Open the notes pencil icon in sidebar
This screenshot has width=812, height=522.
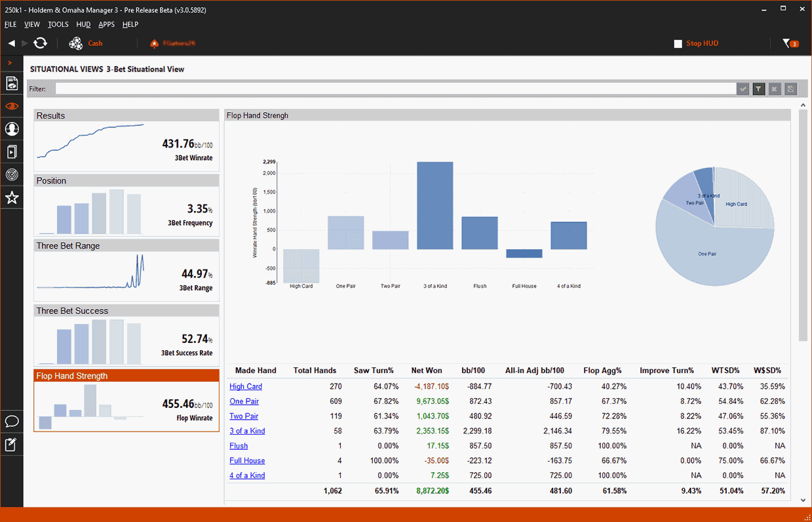[12, 445]
